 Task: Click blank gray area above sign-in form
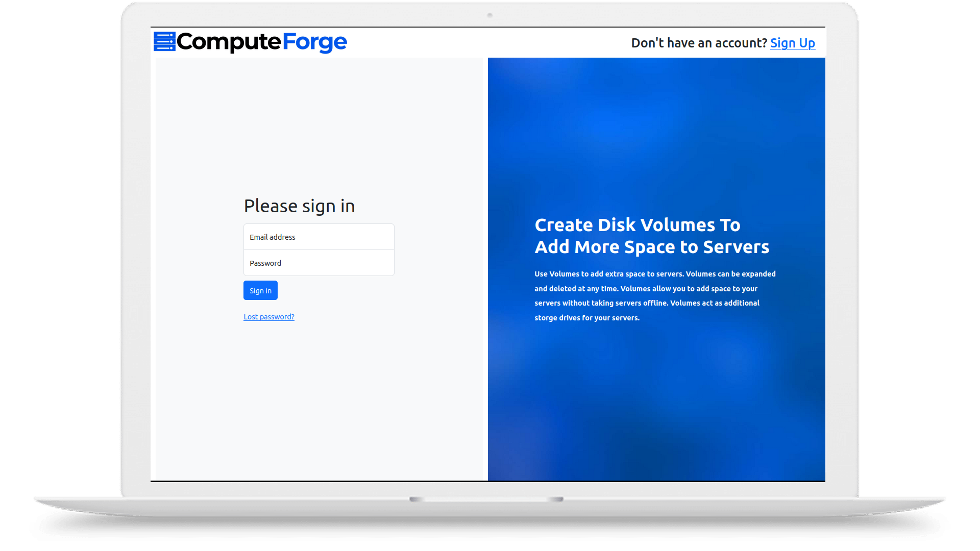318,128
